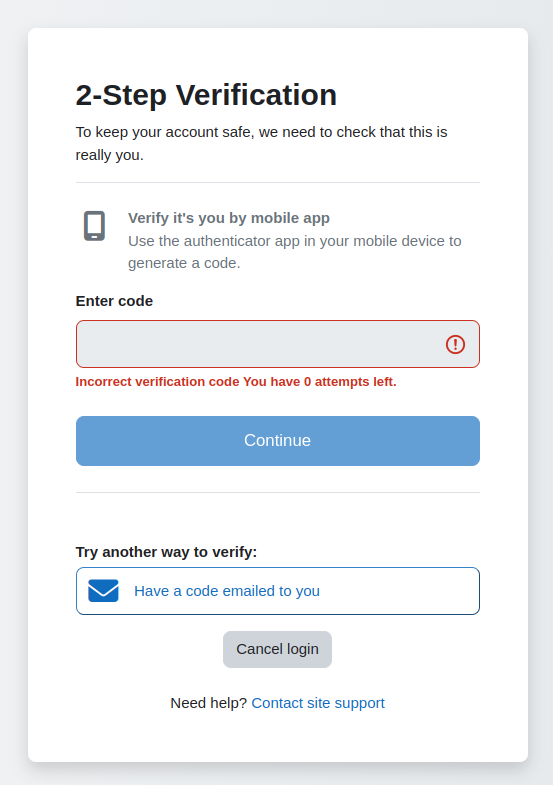The height and width of the screenshot is (785, 553).
Task: Cancel the login attempt
Action: 277,649
